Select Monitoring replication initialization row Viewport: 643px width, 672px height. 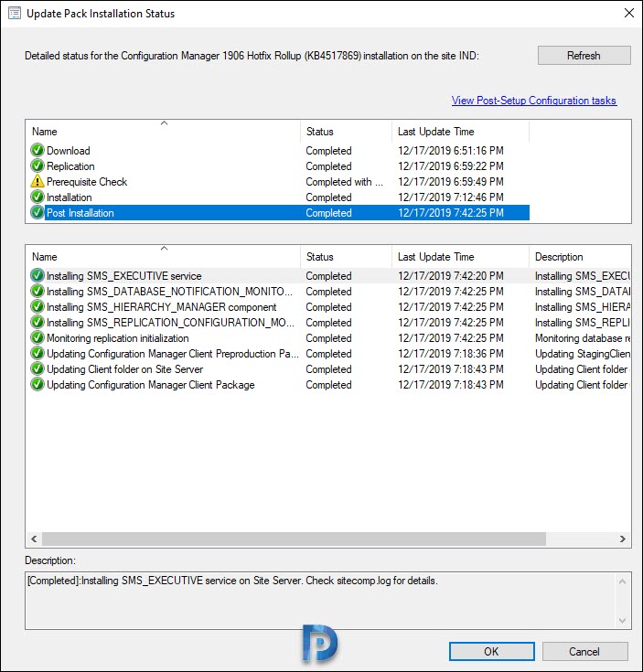[329, 337]
